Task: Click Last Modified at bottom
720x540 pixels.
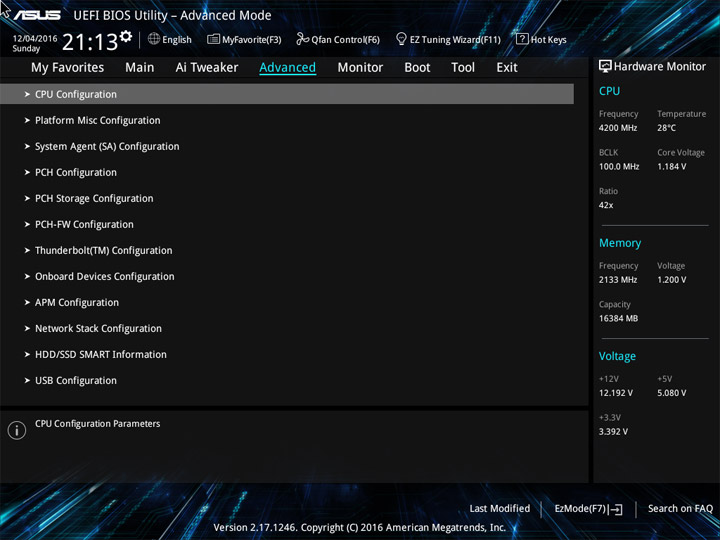Action: (500, 508)
